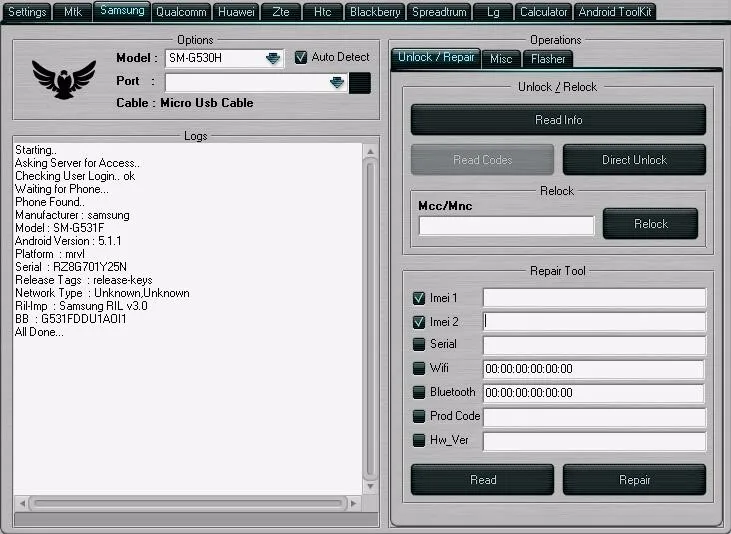Screen dimensions: 731x534
Task: Click log line 'Release Tags : release-keys'
Action: (x=84, y=280)
